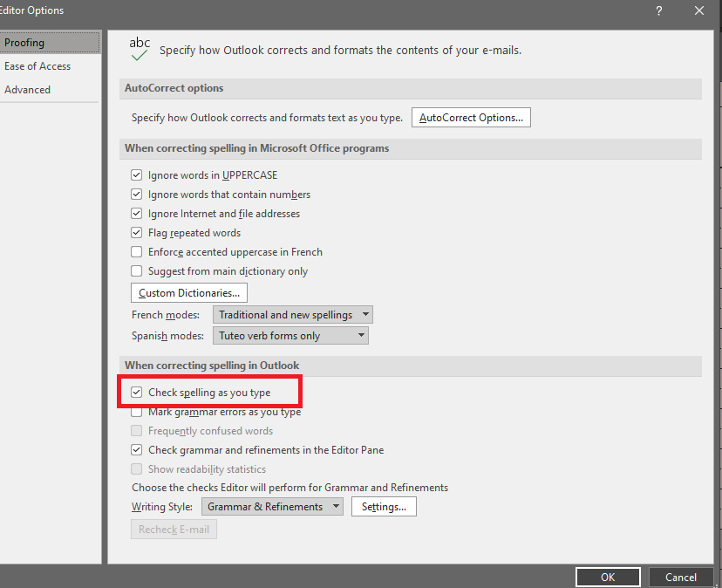Click Cancel to discard changes
This screenshot has width=722, height=588.
[x=680, y=577]
